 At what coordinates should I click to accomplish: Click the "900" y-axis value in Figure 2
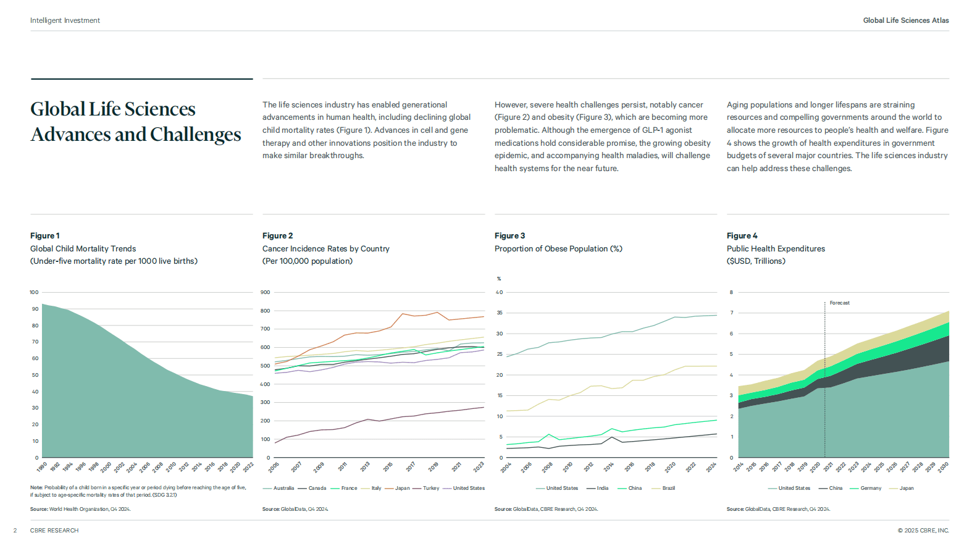pos(266,292)
